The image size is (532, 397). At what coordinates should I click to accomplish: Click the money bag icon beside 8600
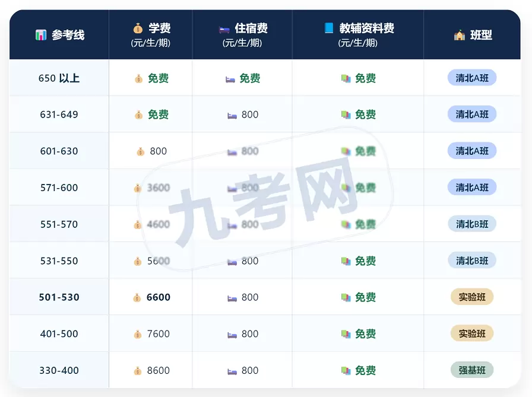137,371
